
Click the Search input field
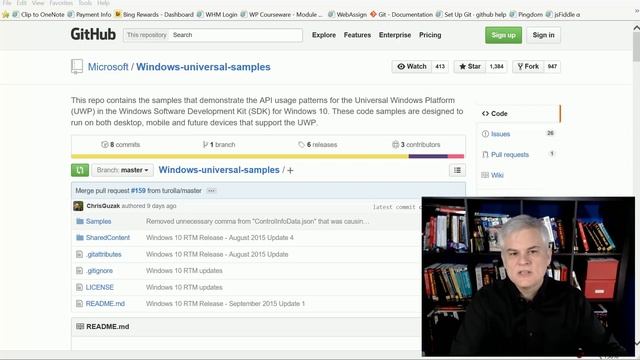(236, 35)
